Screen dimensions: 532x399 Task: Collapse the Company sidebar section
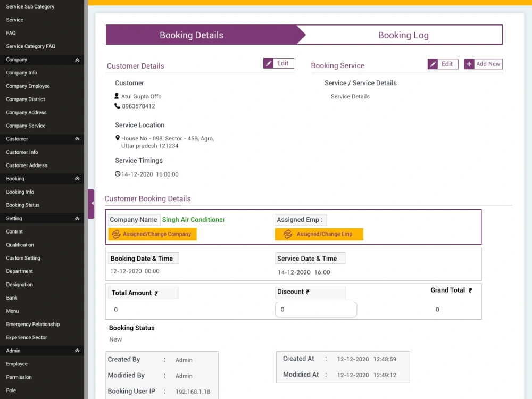(77, 60)
